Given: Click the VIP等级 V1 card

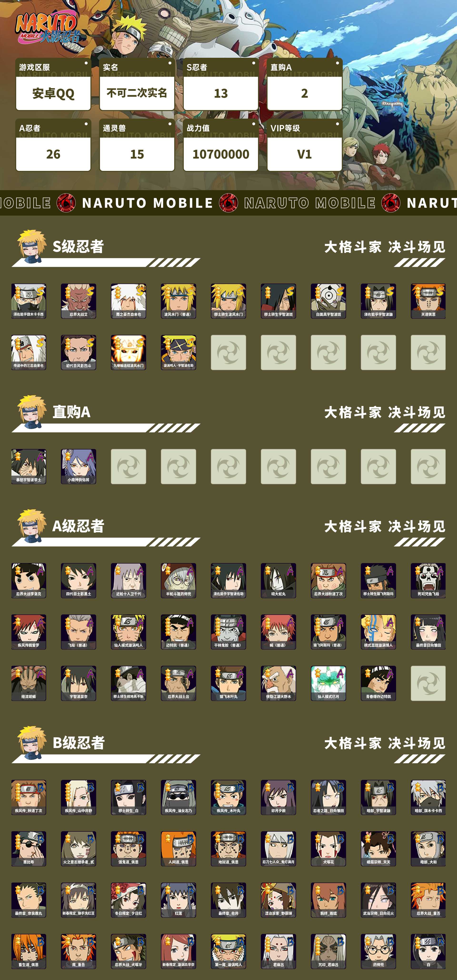Looking at the screenshot, I should point(305,145).
